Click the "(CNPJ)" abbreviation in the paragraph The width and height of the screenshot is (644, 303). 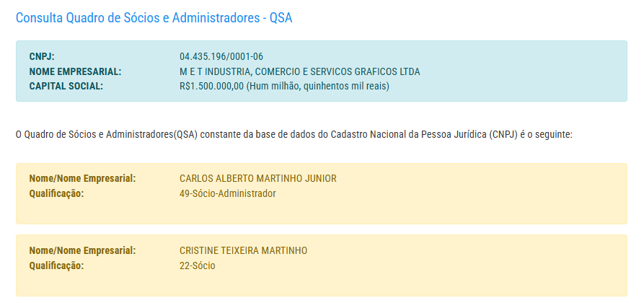[x=503, y=134]
